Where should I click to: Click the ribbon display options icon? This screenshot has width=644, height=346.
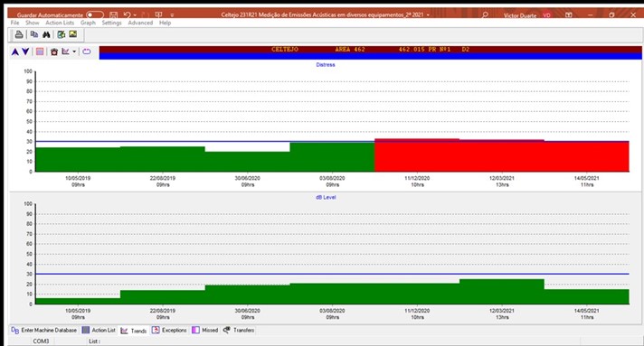coord(569,15)
